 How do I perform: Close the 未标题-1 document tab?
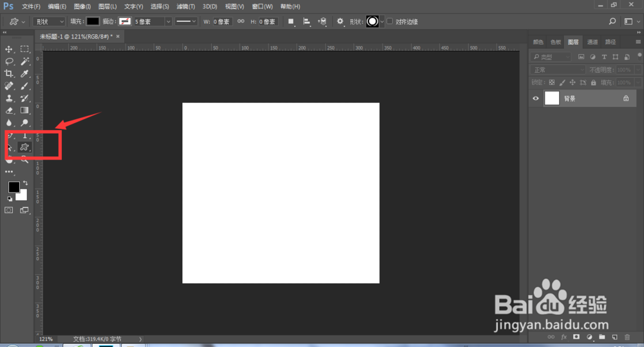(118, 37)
